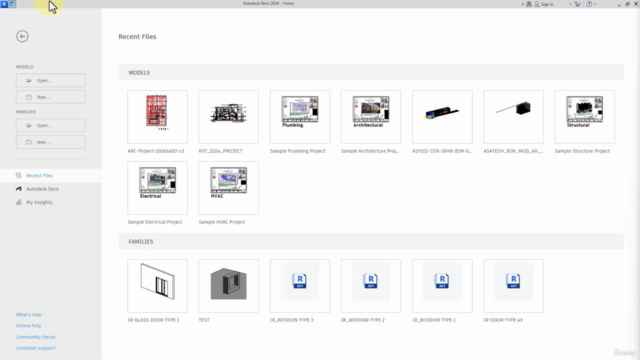
Task: Open a model via Models Open button
Action: [x=51, y=80]
